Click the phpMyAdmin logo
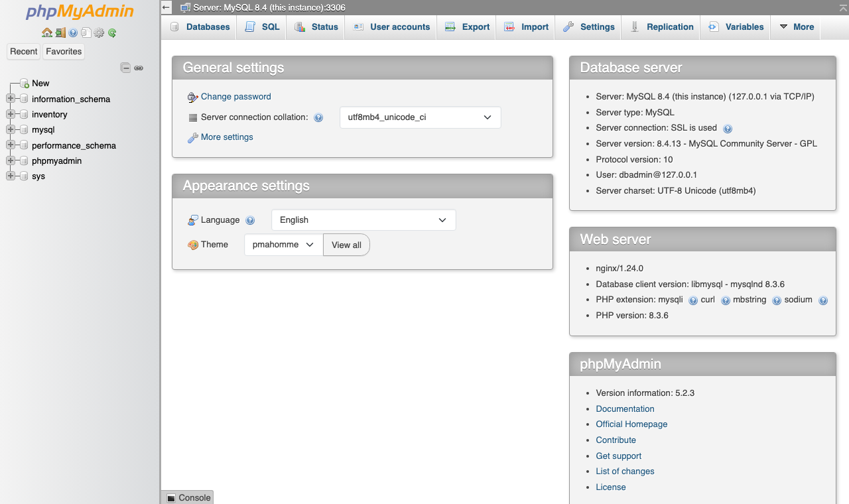The height and width of the screenshot is (504, 849). click(x=80, y=12)
